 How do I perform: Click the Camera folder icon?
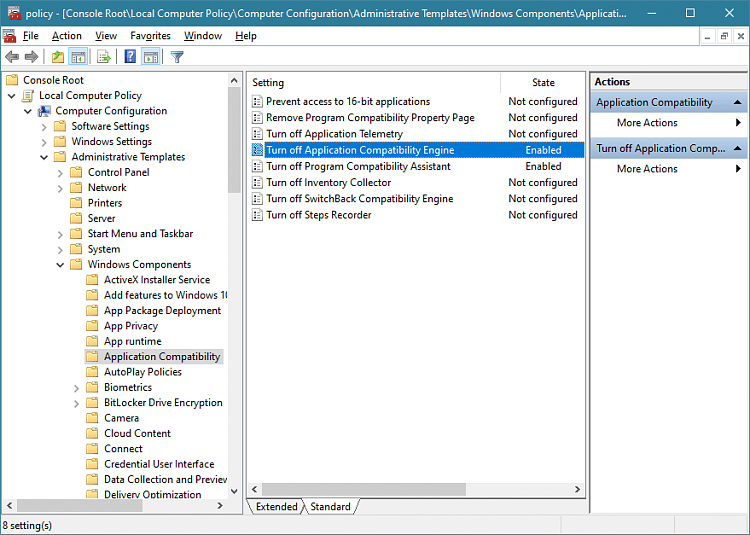pos(92,418)
